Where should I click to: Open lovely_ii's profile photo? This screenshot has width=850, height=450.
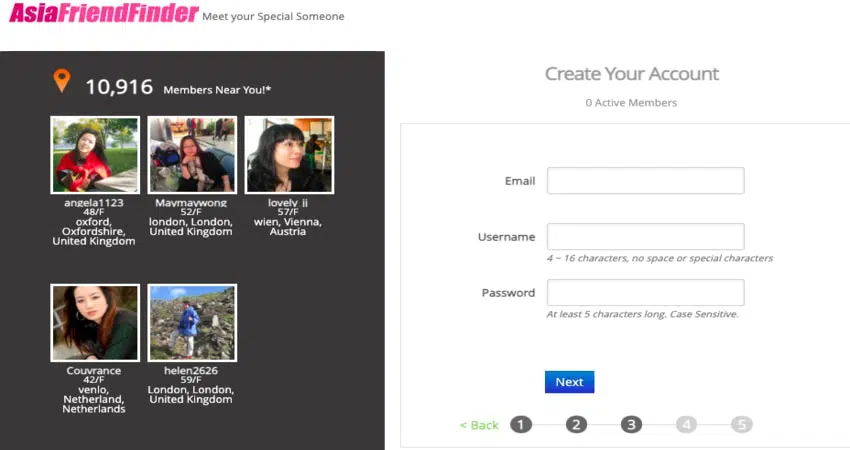coord(289,155)
